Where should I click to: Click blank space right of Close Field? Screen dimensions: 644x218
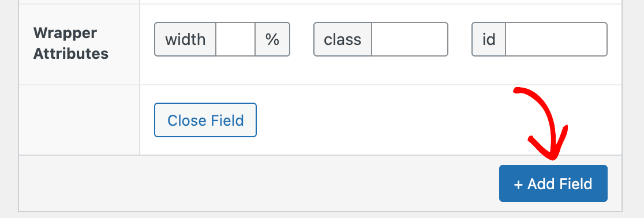coord(370,120)
